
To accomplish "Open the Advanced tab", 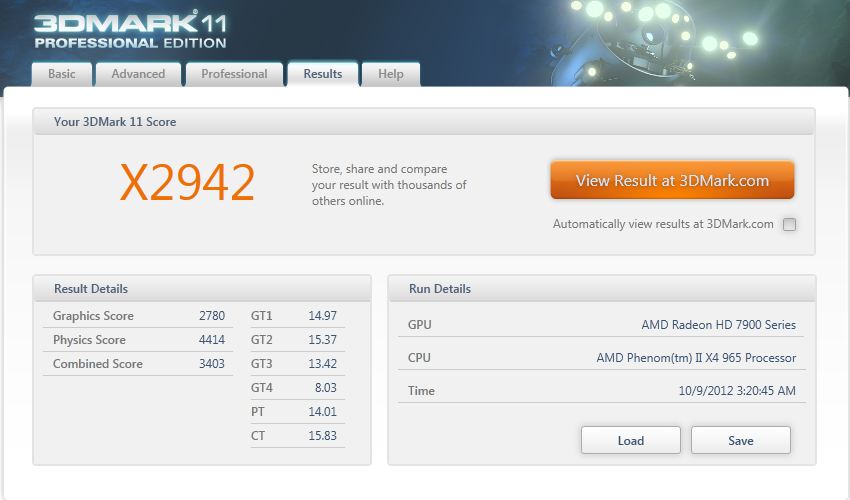I will click(x=138, y=74).
